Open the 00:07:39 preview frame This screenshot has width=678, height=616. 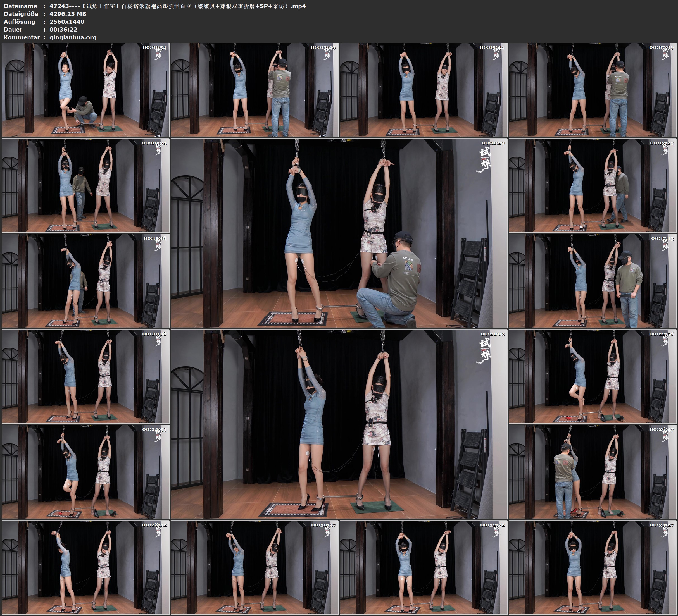(593, 90)
